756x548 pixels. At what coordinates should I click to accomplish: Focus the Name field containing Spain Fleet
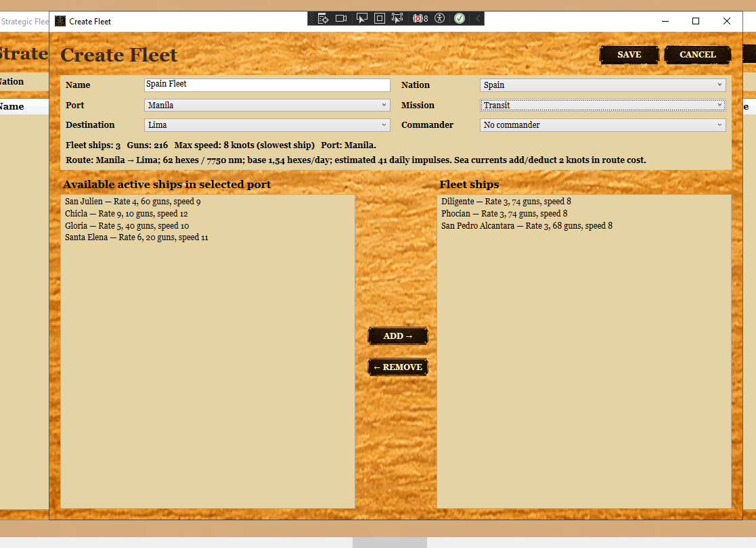coord(267,85)
